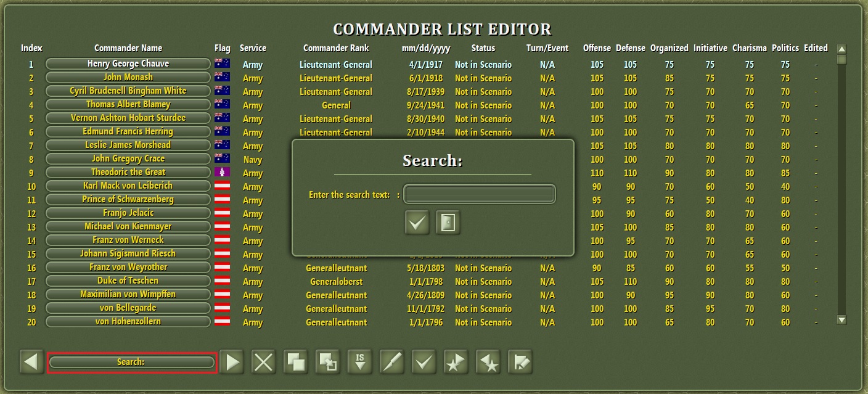Choose Leslie James Morshead name button

(128, 145)
